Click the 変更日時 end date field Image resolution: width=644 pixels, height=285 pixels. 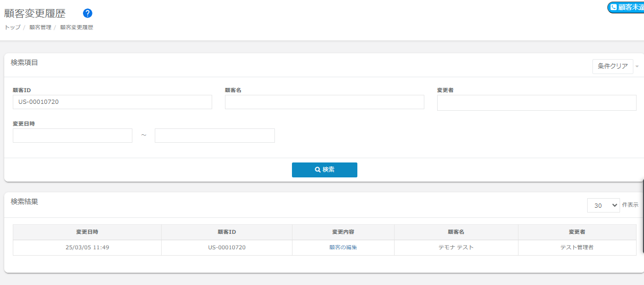pos(215,136)
